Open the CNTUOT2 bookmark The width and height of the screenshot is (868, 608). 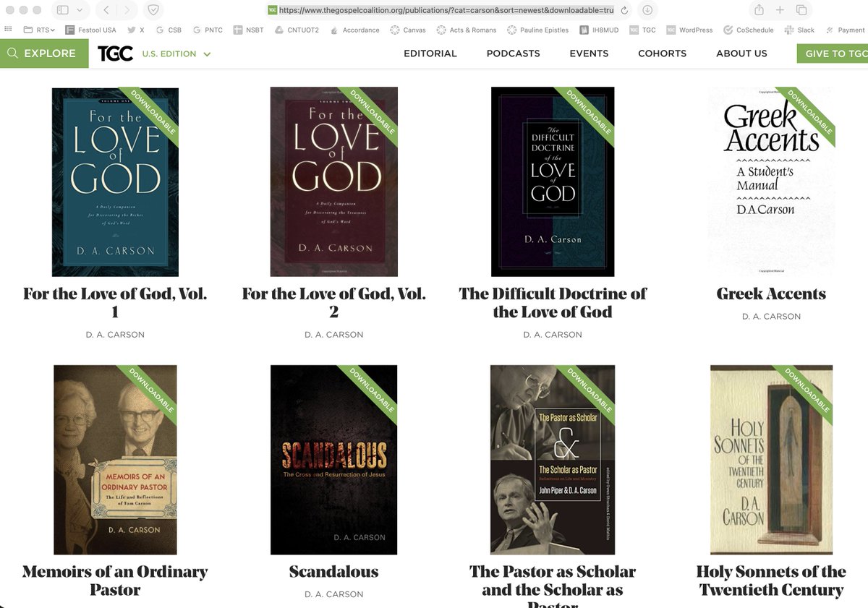[x=297, y=30]
